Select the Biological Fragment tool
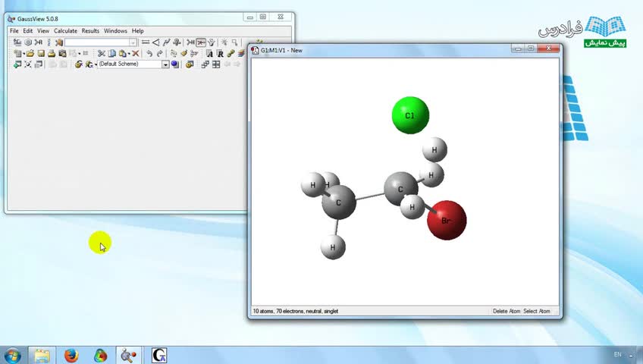This screenshot has height=364, width=643. pyautogui.click(x=49, y=42)
